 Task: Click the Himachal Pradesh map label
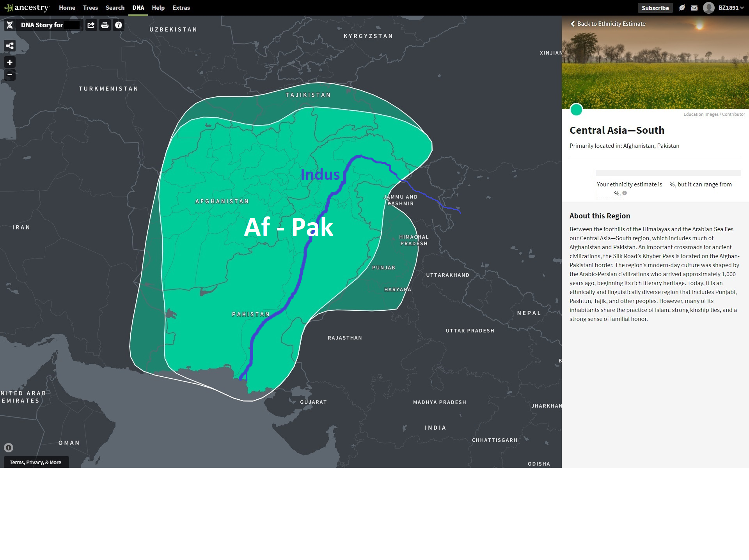click(x=414, y=240)
